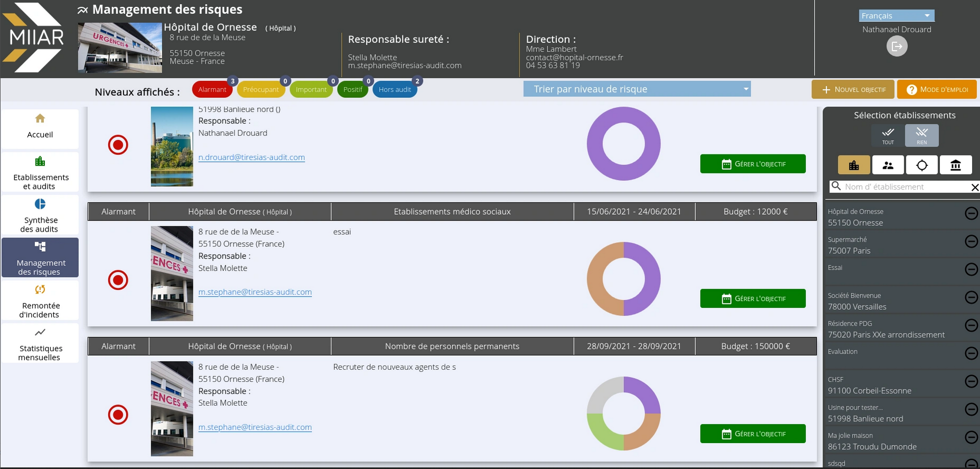Open the Trier par niveau de risque dropdown

point(637,89)
